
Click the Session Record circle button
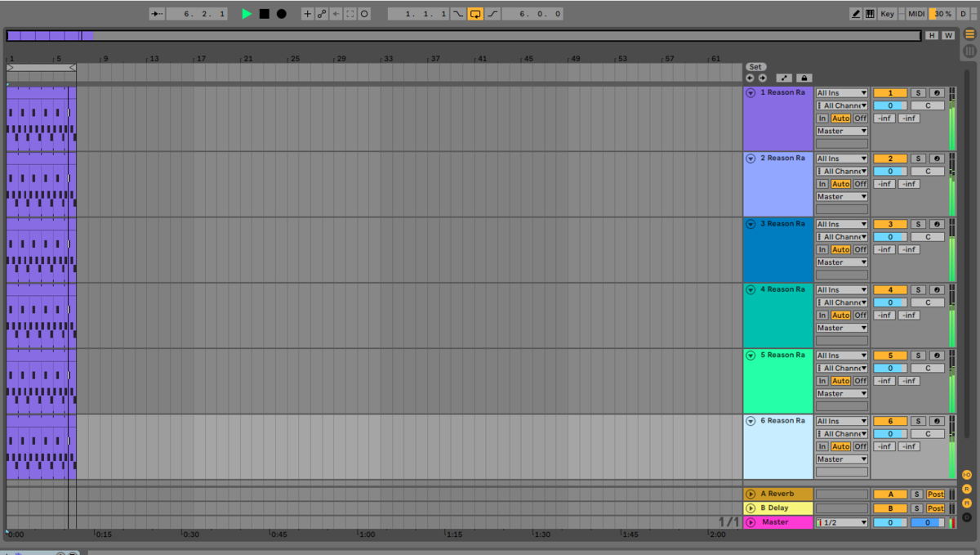(x=364, y=14)
